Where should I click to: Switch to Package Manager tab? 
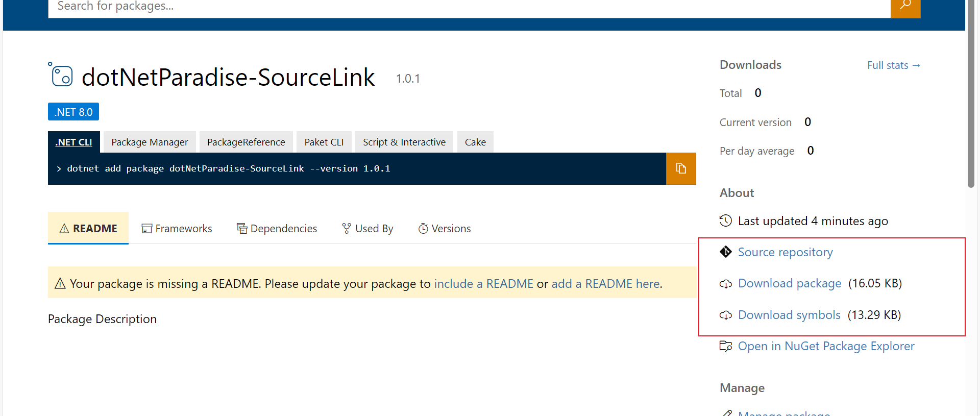pyautogui.click(x=150, y=142)
